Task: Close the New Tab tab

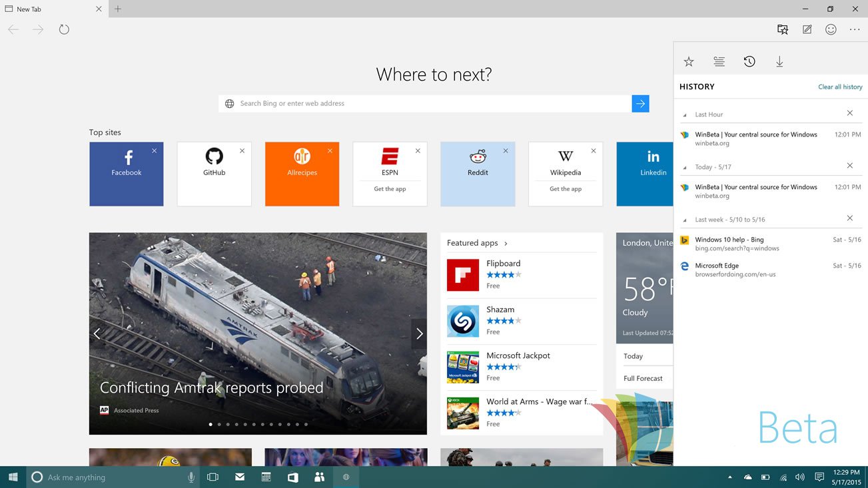Action: (99, 9)
